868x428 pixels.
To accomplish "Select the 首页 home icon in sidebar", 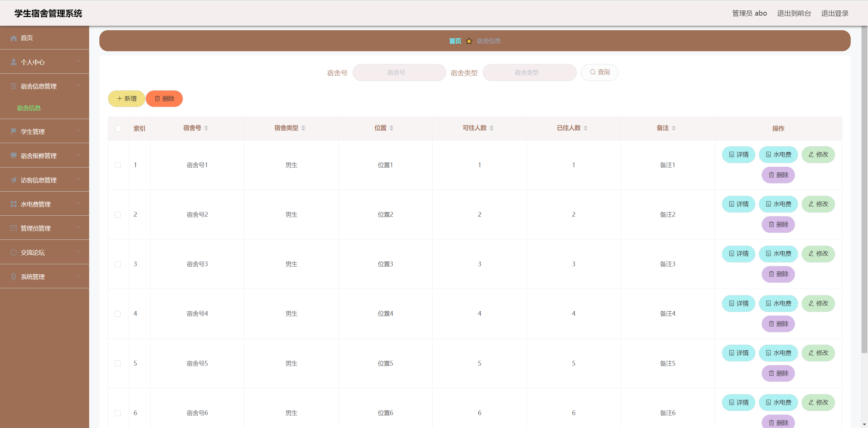I will pyautogui.click(x=13, y=38).
